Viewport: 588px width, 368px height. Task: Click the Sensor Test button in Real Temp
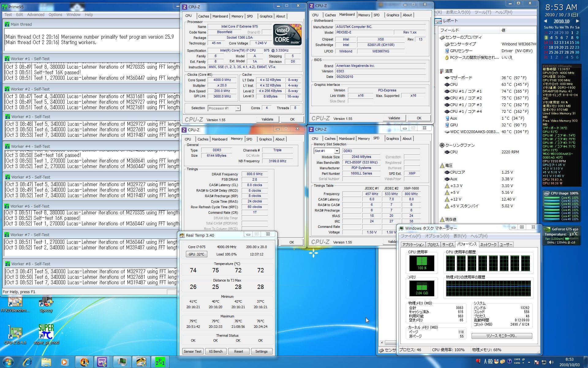tap(192, 351)
